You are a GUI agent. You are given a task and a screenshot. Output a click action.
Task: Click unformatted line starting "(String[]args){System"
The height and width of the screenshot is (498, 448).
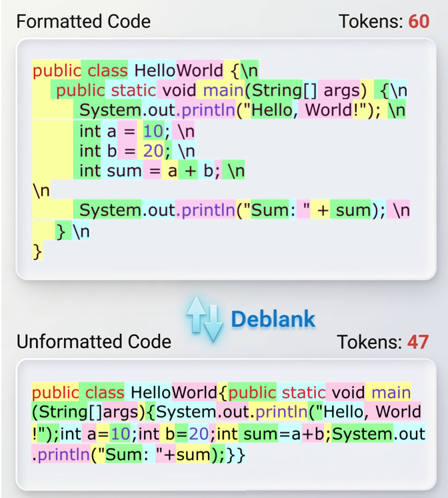point(227,412)
